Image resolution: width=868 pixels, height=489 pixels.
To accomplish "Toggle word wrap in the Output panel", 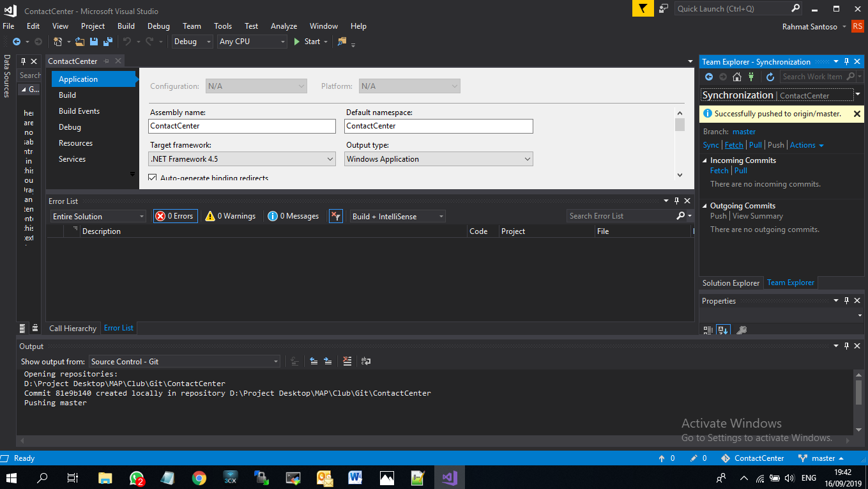I will click(366, 361).
